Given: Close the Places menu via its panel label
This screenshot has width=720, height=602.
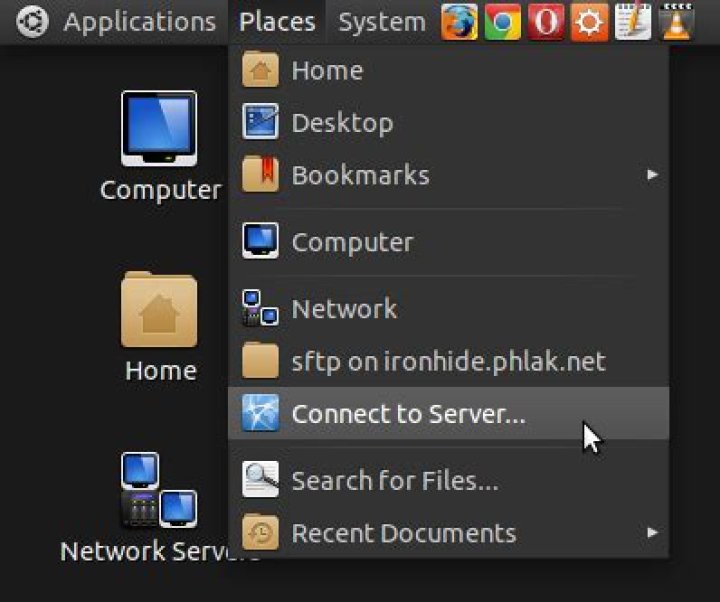Looking at the screenshot, I should click(277, 22).
